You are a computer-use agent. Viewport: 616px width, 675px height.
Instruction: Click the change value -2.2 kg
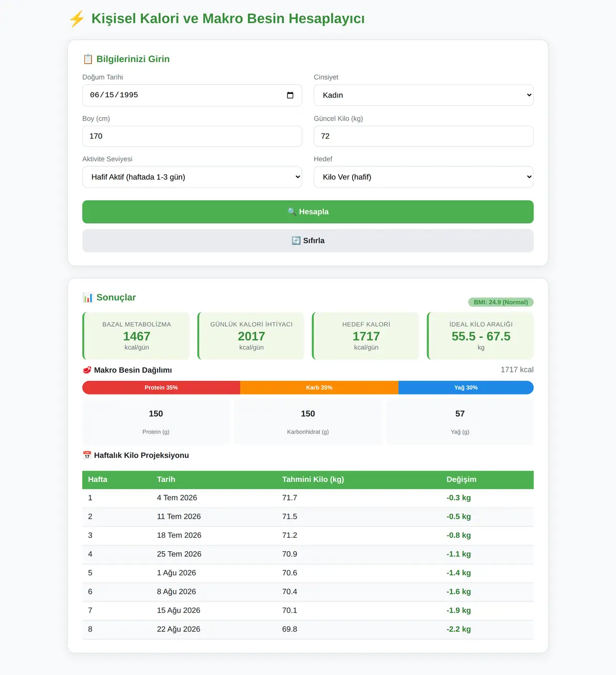(458, 629)
